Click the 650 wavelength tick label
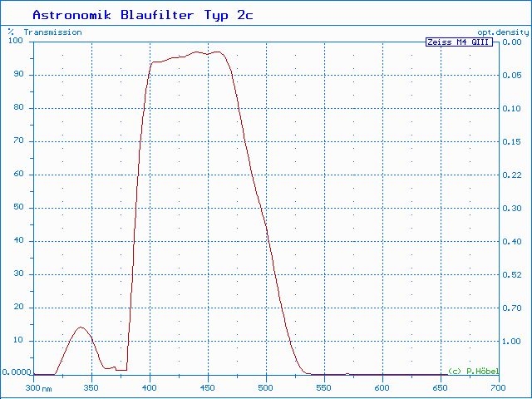532x399 pixels. (x=441, y=387)
